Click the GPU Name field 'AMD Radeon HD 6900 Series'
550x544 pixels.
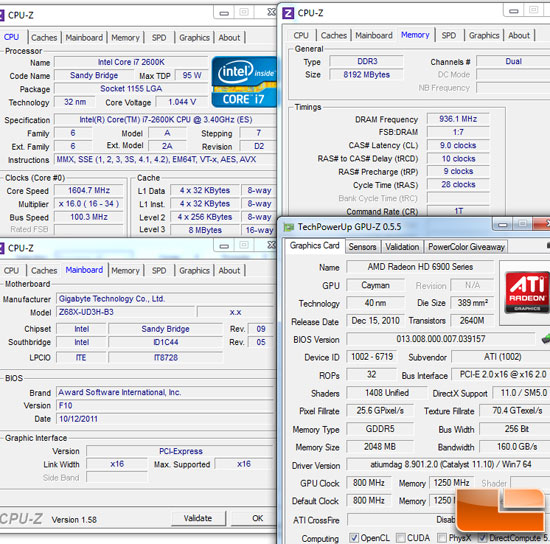click(x=420, y=267)
